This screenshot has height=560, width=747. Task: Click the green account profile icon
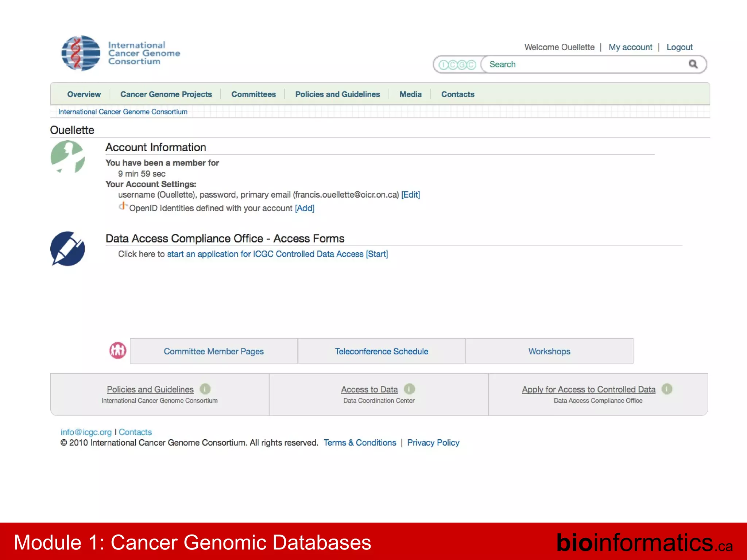tap(68, 157)
